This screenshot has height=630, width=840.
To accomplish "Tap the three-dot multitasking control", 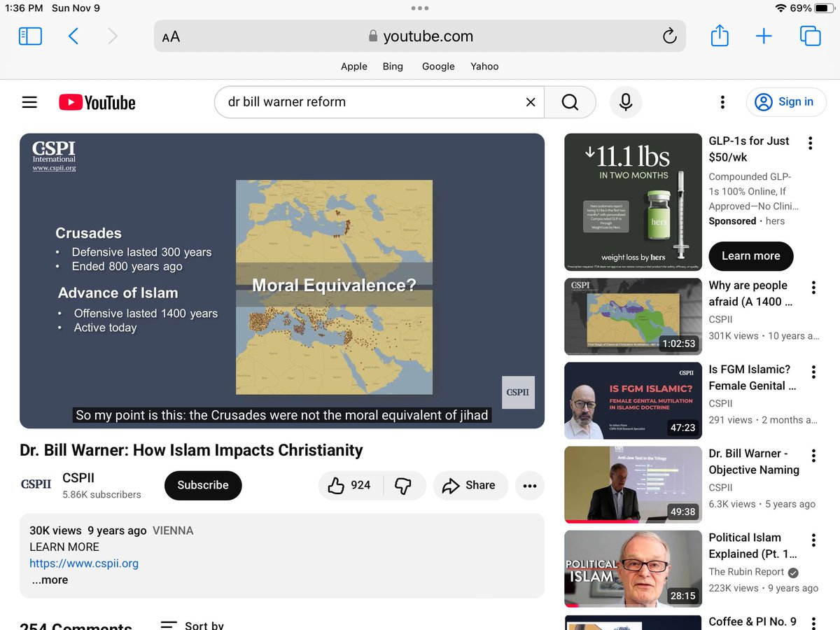I will [x=420, y=8].
